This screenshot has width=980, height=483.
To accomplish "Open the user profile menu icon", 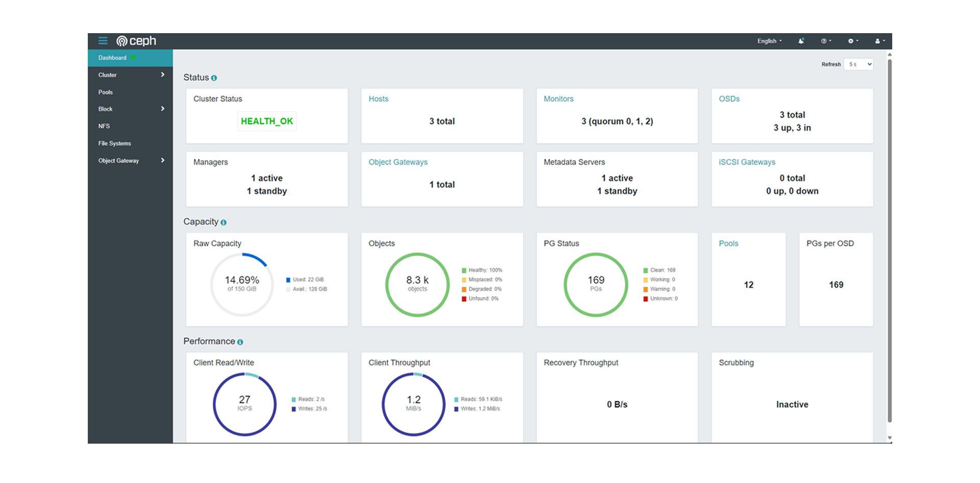I will click(880, 41).
